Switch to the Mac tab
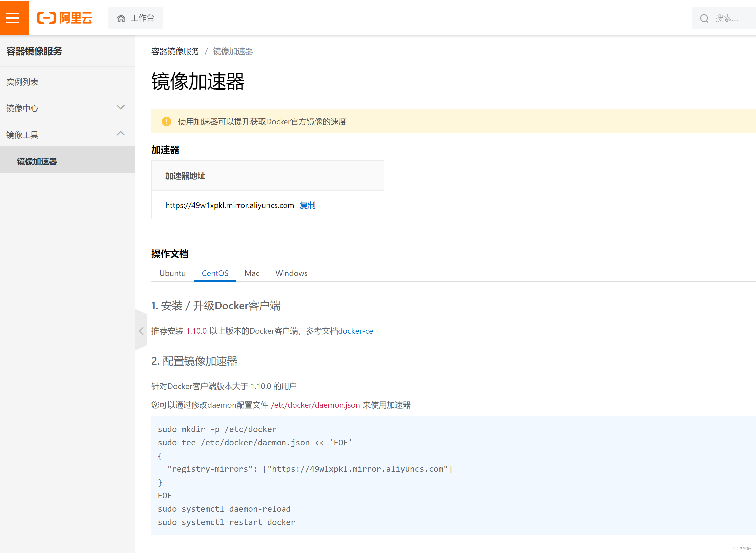The width and height of the screenshot is (756, 553). [252, 273]
